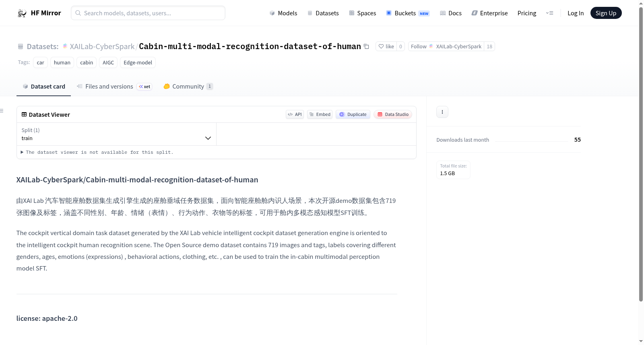Open the header more-options menu icon

[x=549, y=13]
